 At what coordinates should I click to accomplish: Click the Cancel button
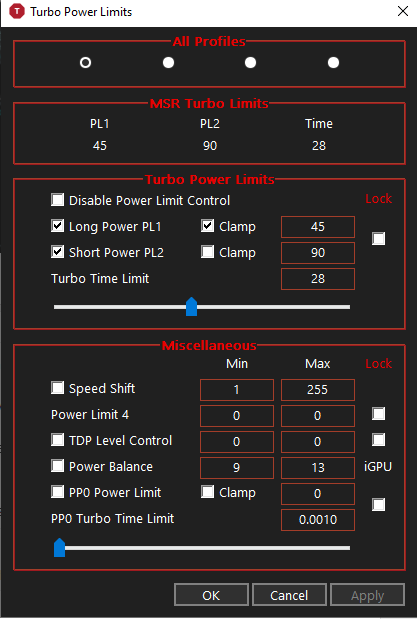[289, 595]
